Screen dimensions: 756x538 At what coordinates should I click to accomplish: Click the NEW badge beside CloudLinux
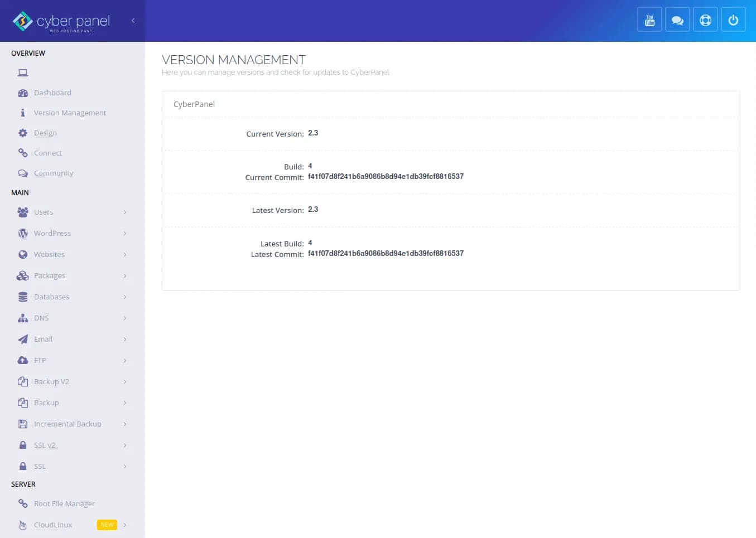[x=107, y=525]
